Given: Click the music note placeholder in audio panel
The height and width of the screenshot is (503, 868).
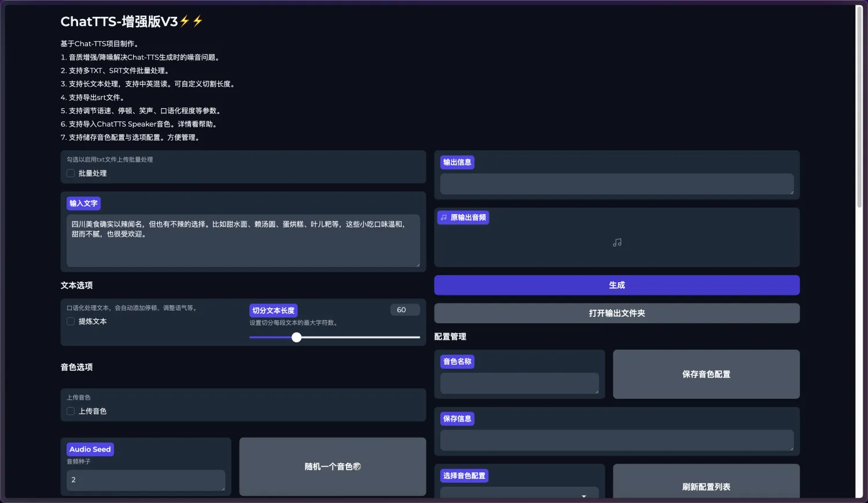Looking at the screenshot, I should click(617, 243).
